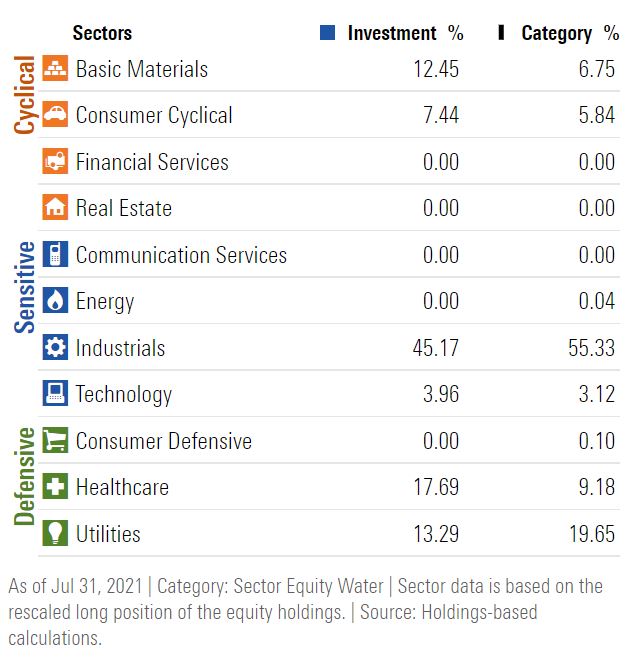Click the Consumer Defensive cart icon

tap(55, 441)
